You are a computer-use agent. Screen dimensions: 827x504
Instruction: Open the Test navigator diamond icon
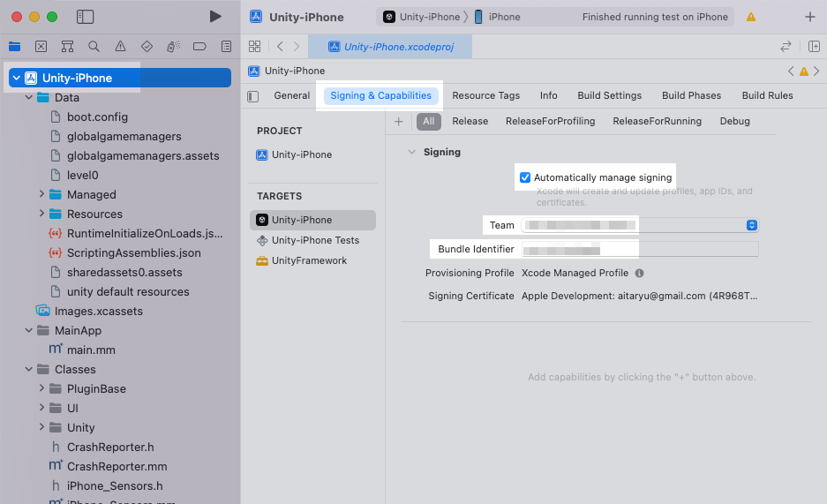[x=147, y=47]
